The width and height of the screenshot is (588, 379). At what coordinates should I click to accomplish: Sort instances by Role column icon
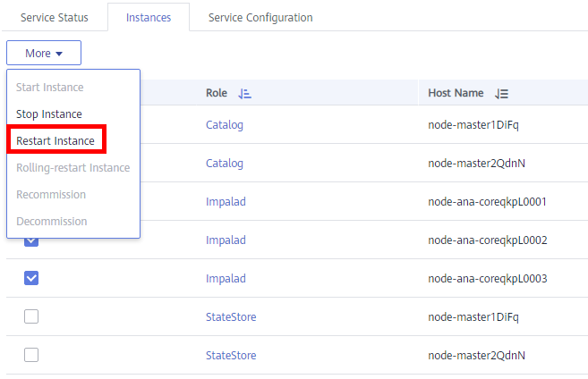click(x=244, y=93)
